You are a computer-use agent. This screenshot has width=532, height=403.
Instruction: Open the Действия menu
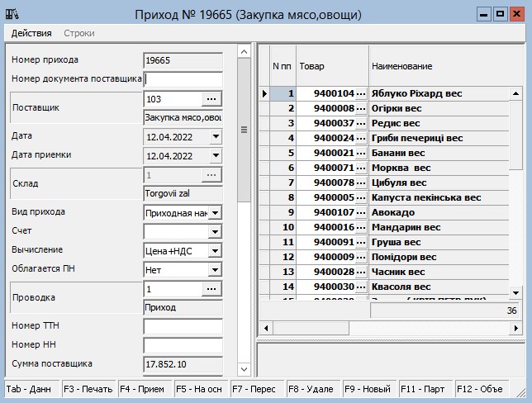31,33
